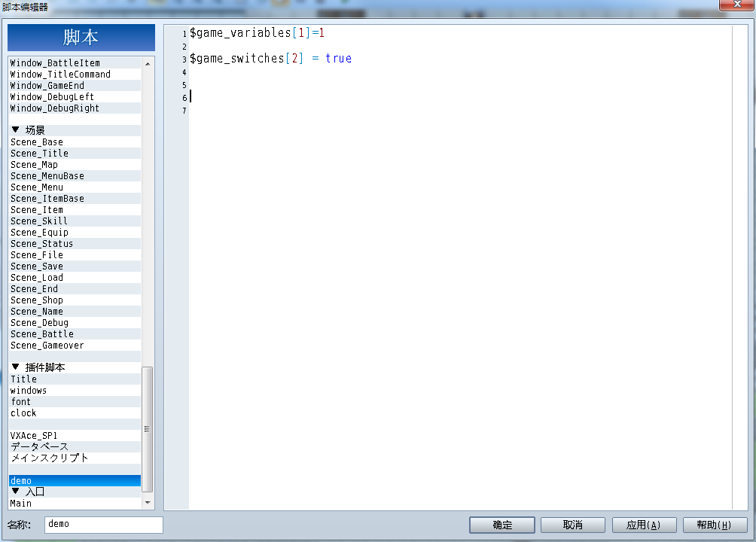Close the script editor window
Viewport: 756px width, 542px height.
pos(736,5)
